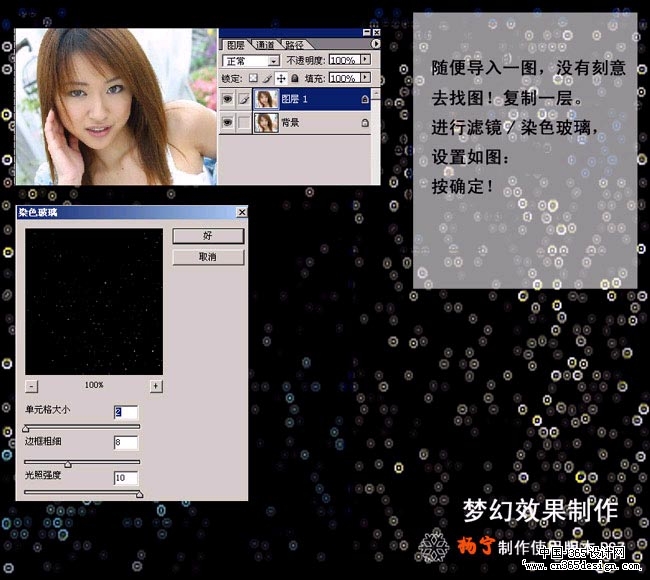This screenshot has height=580, width=650.
Task: Click the 取消 (Cancel) button
Action: (208, 257)
